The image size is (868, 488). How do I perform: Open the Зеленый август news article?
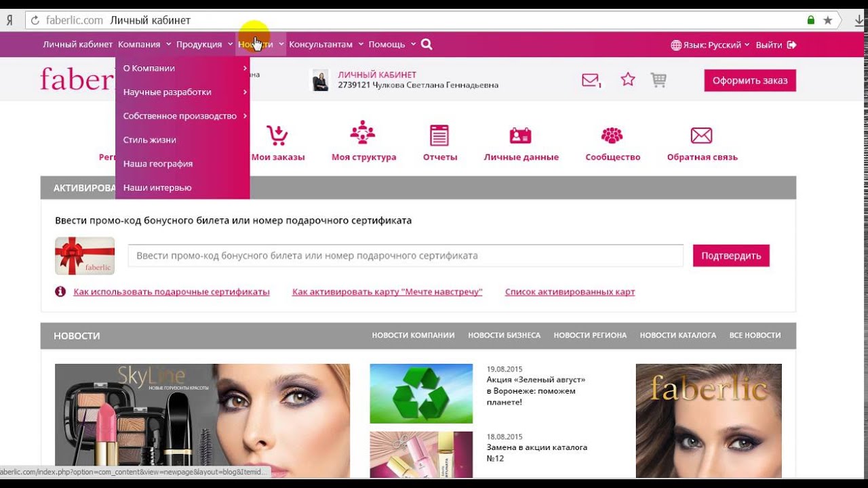point(536,391)
